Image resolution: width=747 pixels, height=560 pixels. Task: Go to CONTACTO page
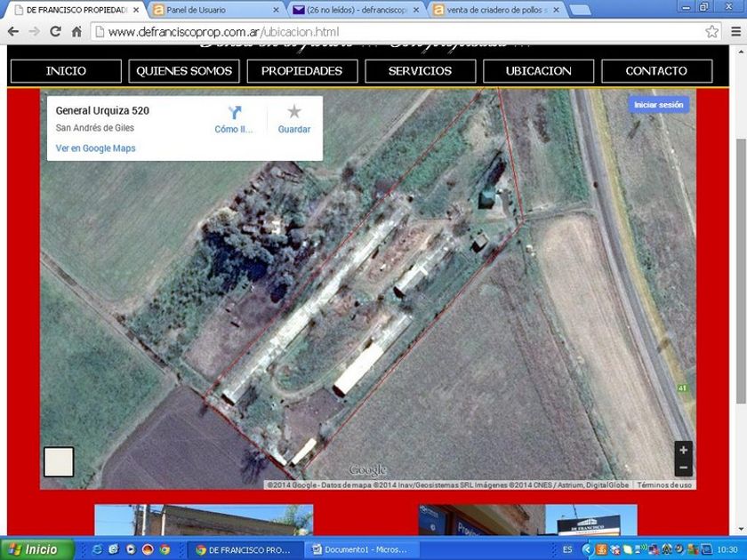(656, 71)
